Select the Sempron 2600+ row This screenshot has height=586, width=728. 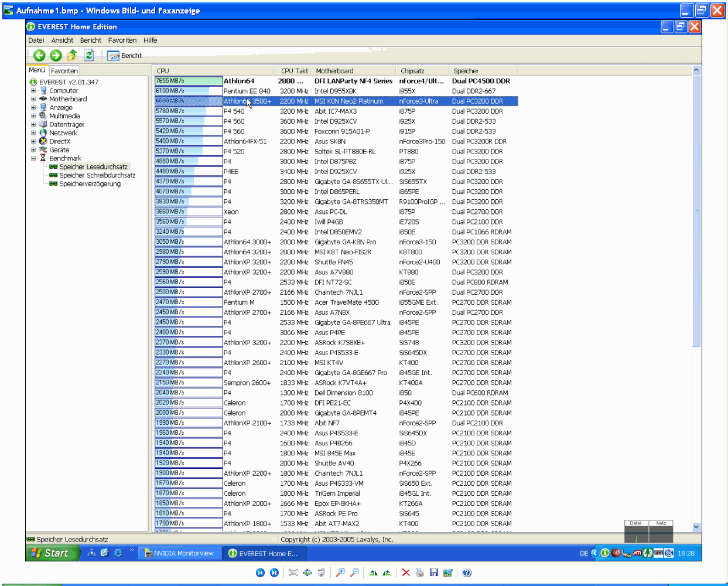(x=336, y=383)
